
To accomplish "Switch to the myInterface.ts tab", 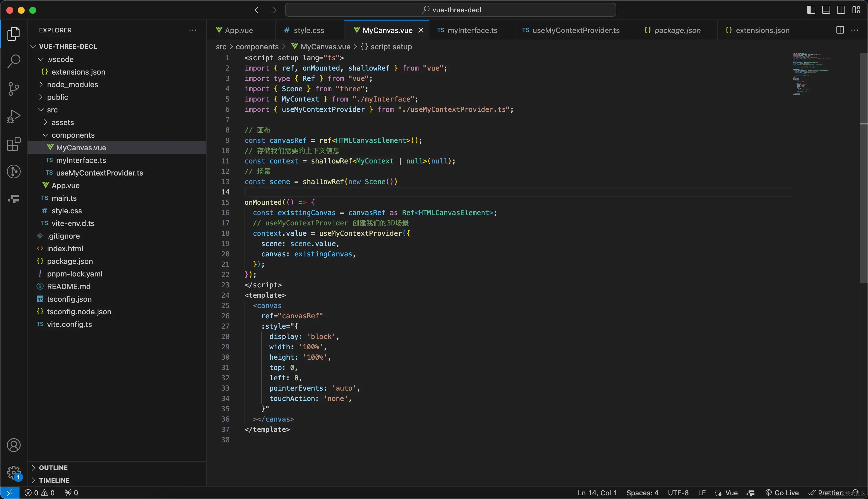I will [472, 30].
